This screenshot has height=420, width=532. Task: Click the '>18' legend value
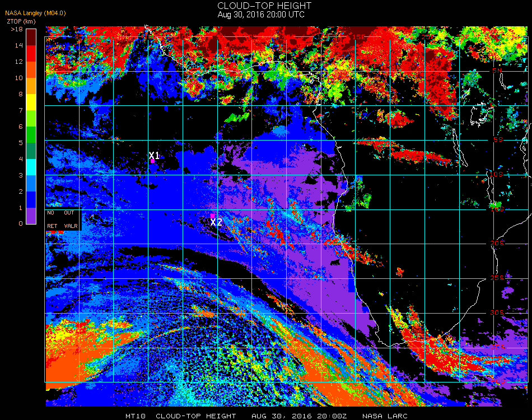pyautogui.click(x=17, y=29)
